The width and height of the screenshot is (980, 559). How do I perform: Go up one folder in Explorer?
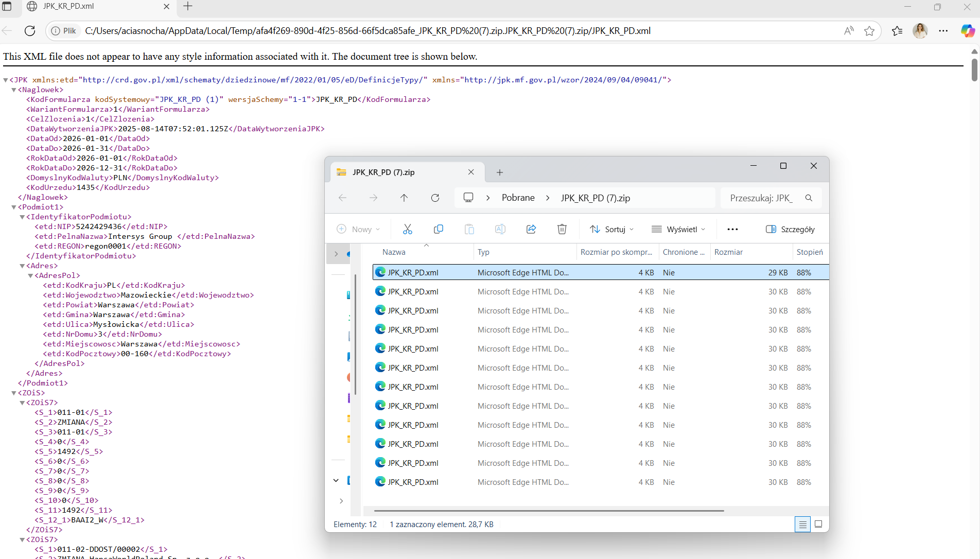[x=404, y=198]
